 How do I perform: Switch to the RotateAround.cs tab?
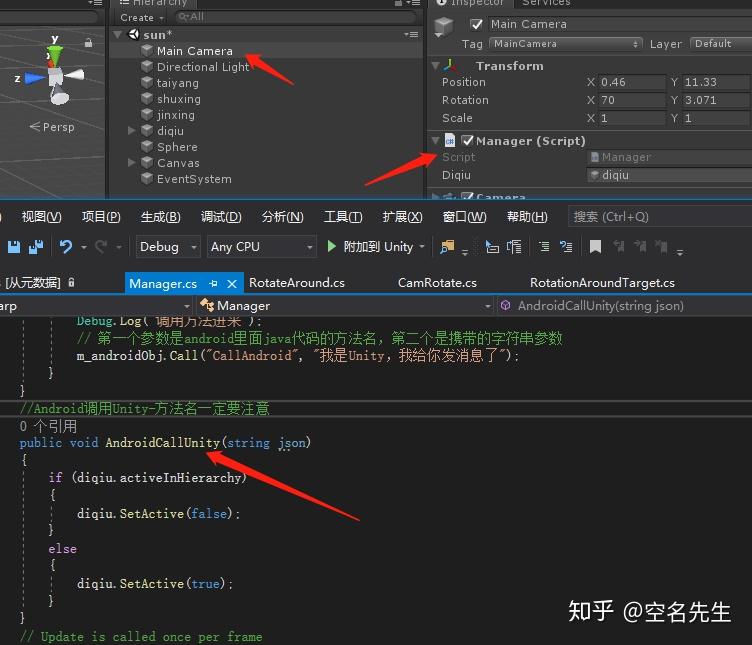pyautogui.click(x=297, y=283)
